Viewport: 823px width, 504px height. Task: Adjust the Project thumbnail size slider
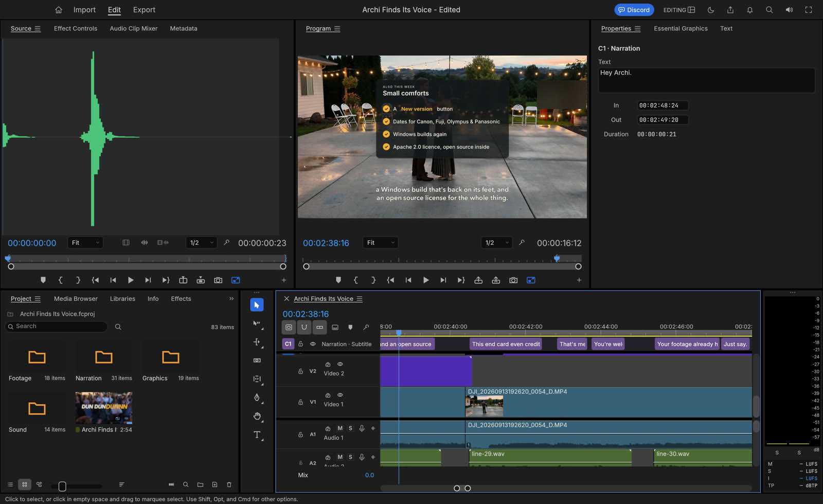[62, 486]
